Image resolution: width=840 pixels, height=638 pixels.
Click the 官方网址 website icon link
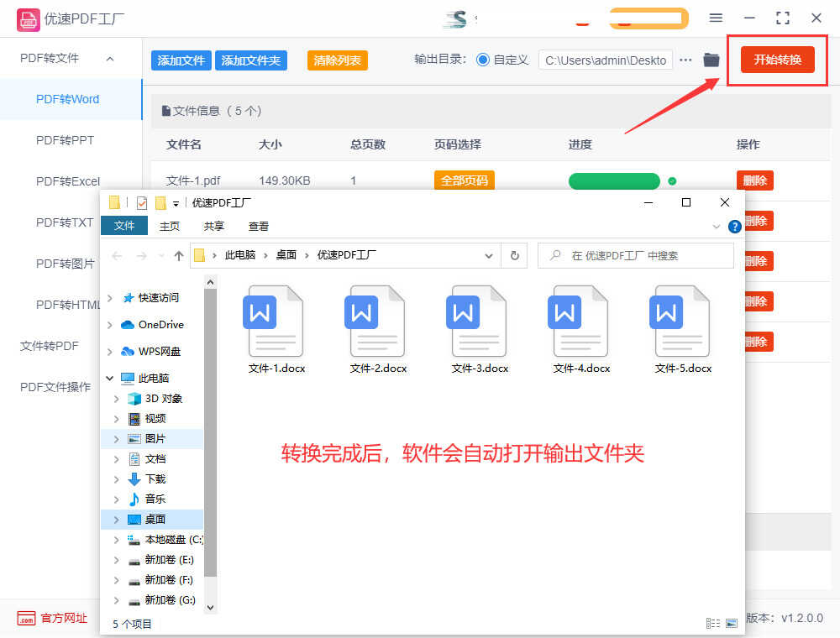point(26,618)
